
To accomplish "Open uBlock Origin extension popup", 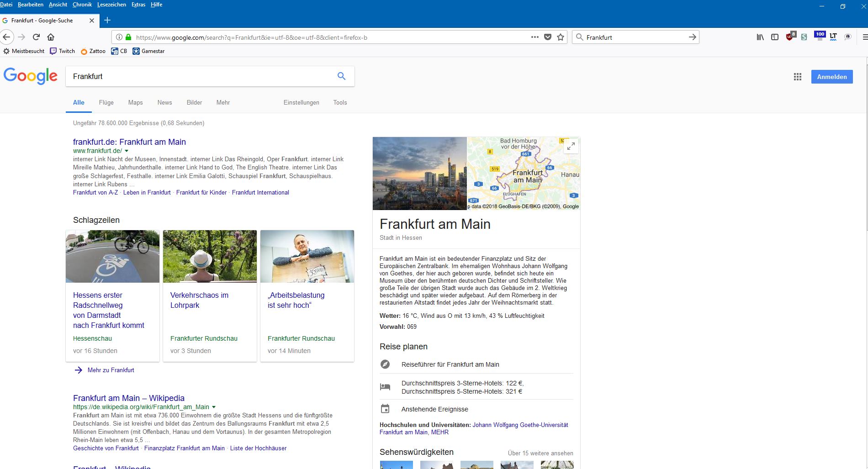I will pyautogui.click(x=790, y=36).
